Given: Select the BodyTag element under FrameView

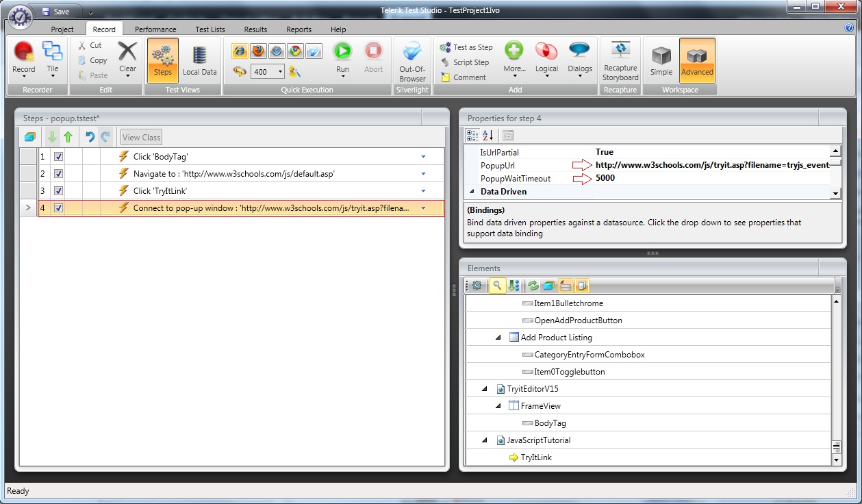Looking at the screenshot, I should (550, 423).
